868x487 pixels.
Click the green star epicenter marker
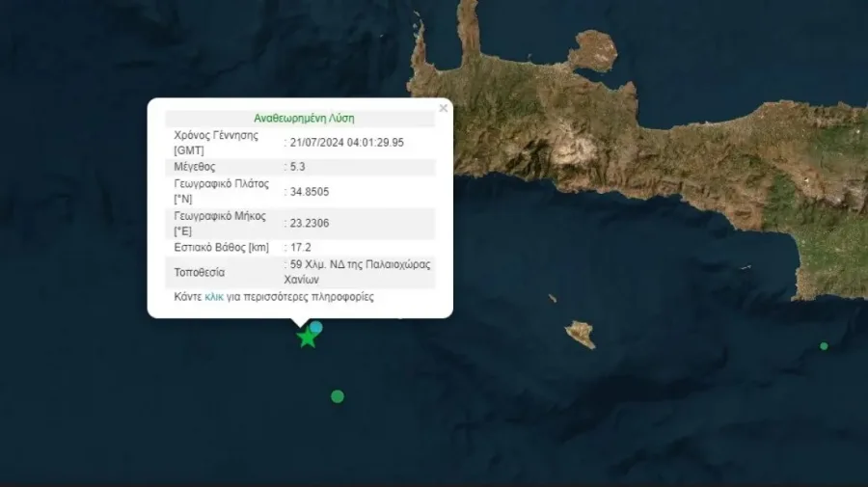click(307, 338)
